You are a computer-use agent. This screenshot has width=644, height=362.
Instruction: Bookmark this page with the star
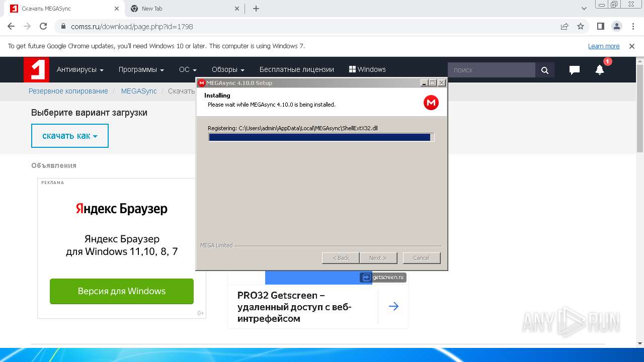point(581,26)
